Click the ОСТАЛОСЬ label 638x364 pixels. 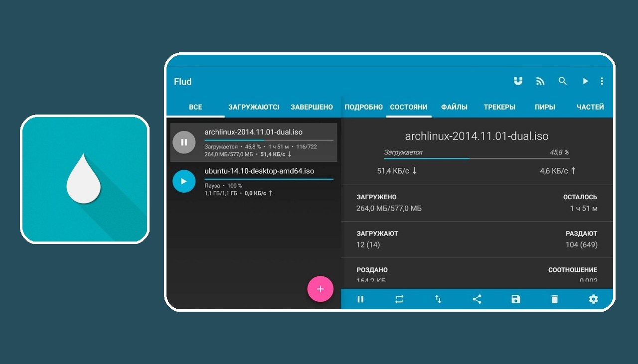point(580,197)
